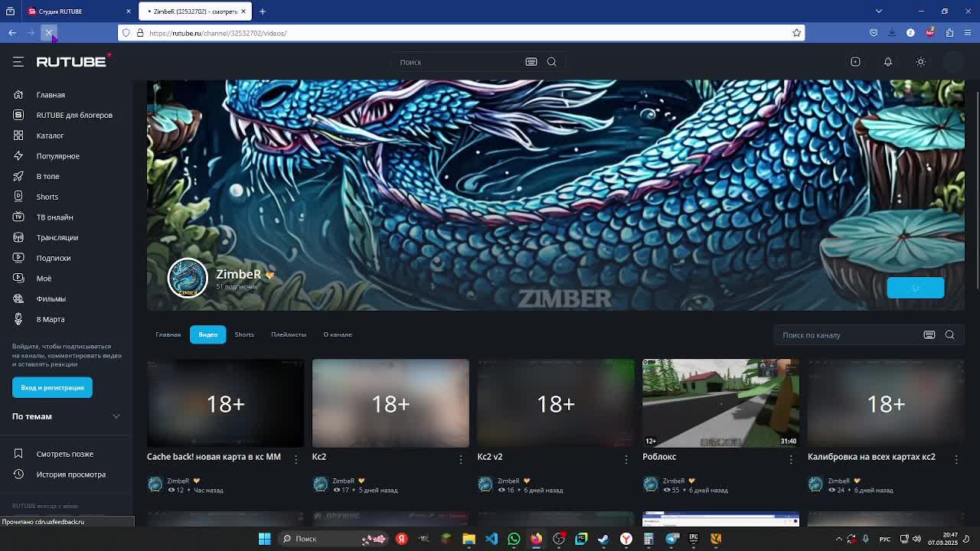Click the taskbar clock and date
Screen dimensions: 980x551
942,539
